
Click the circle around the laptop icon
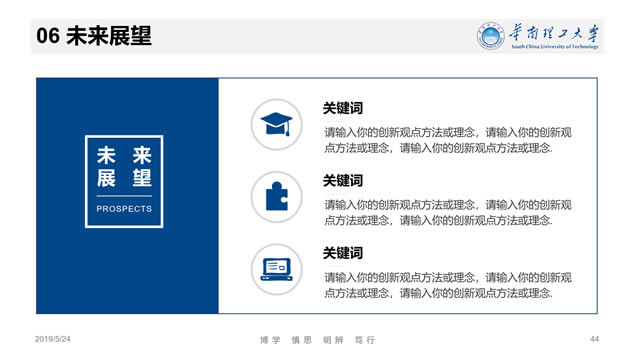coord(277,269)
